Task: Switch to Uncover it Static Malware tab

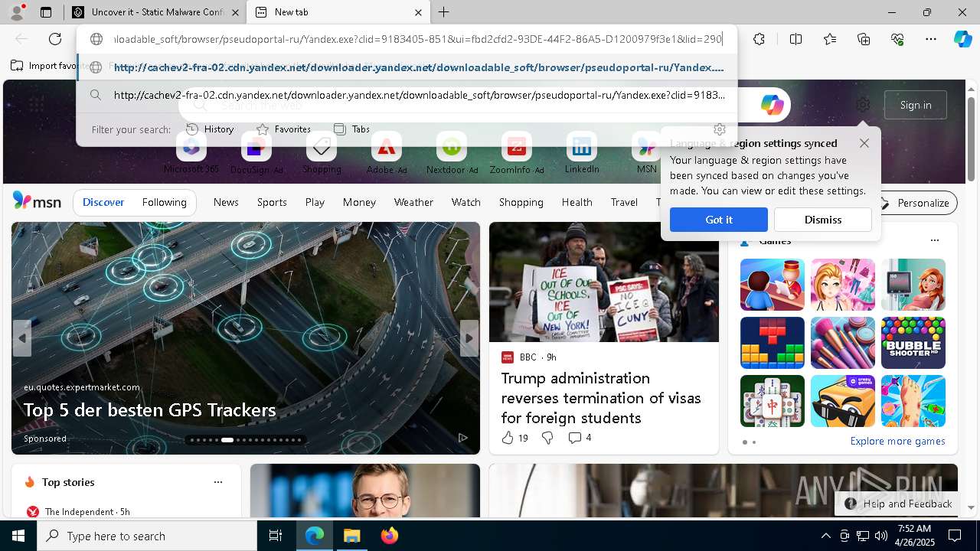Action: point(155,12)
